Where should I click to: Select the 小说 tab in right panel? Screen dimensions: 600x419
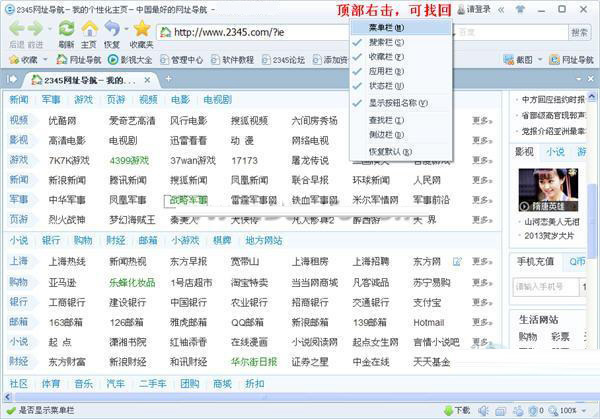555,152
